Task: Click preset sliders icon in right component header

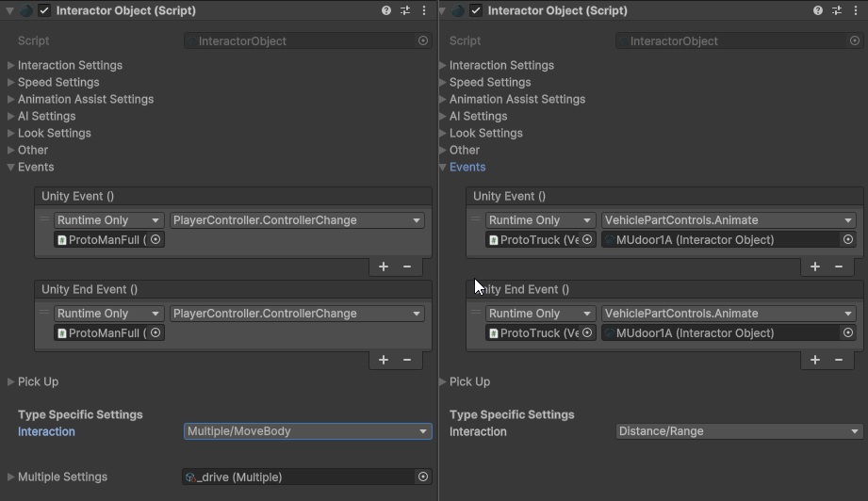Action: click(x=837, y=10)
